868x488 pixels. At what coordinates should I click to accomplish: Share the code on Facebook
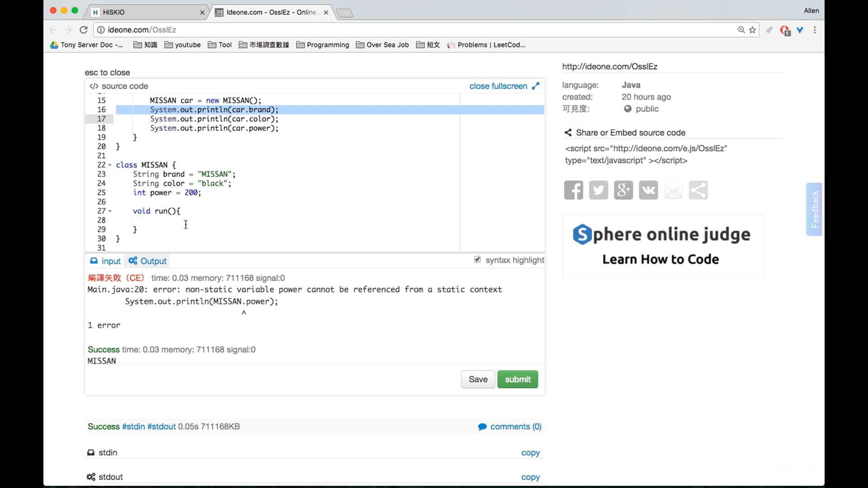[573, 190]
